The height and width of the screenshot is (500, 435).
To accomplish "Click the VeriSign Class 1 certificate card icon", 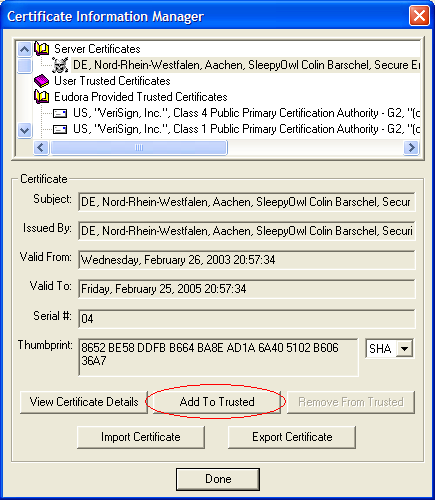I will click(x=60, y=129).
